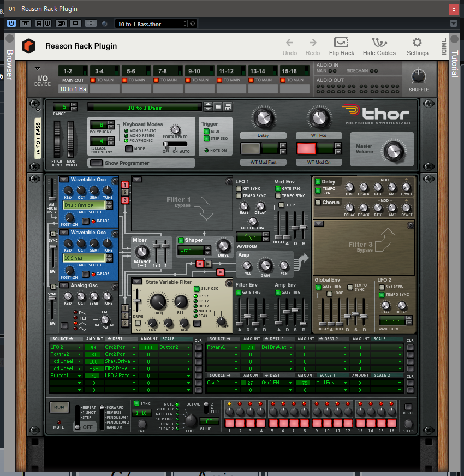Open LFO 2 source dropdown in mod matrix
This screenshot has width=464, height=476.
pos(80,347)
